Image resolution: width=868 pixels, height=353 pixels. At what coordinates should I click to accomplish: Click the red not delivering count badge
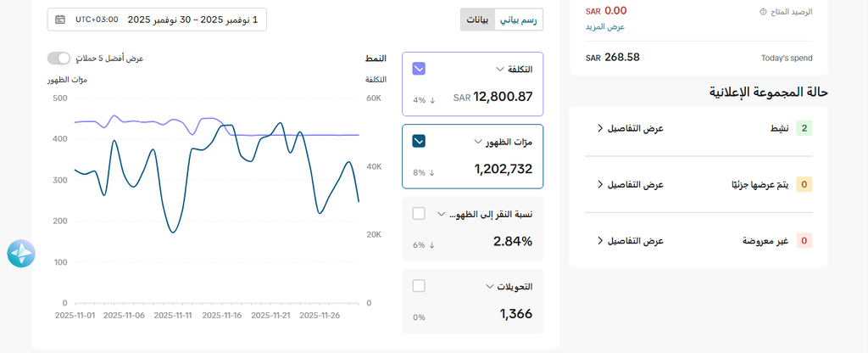(x=804, y=241)
